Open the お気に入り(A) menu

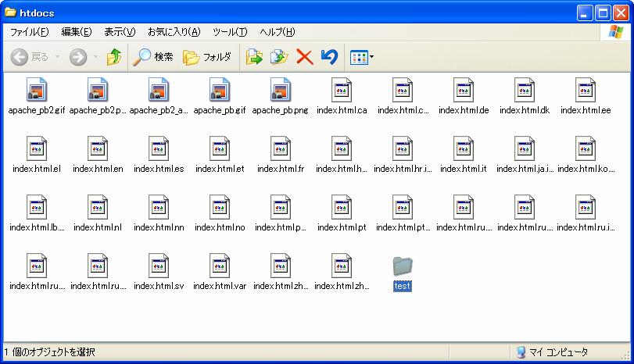coord(174,32)
